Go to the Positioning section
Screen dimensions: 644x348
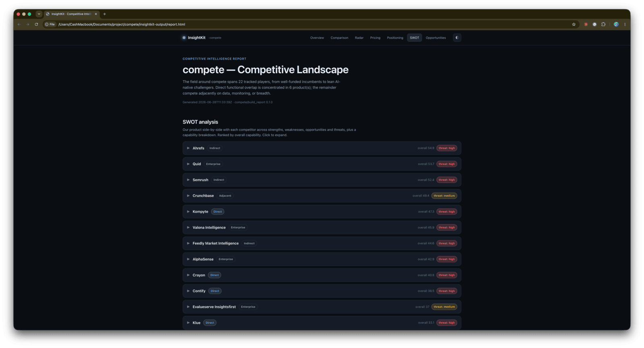tap(395, 38)
